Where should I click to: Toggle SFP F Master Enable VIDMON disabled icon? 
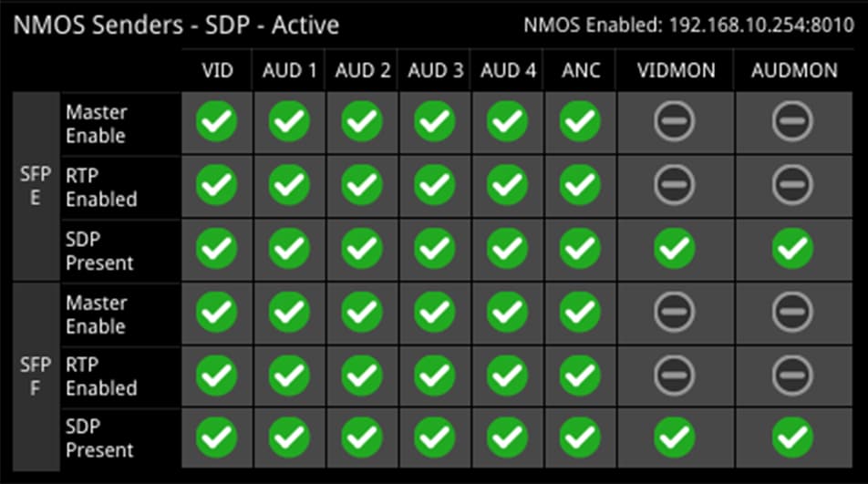click(x=675, y=312)
